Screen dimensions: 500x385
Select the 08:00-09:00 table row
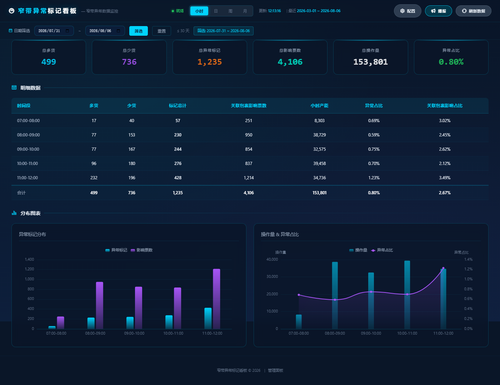point(250,135)
